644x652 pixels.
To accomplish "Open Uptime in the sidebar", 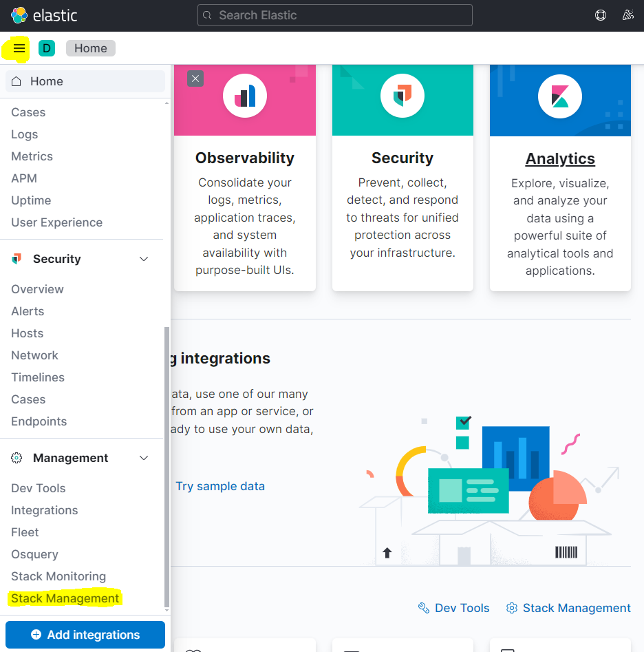I will 31,200.
